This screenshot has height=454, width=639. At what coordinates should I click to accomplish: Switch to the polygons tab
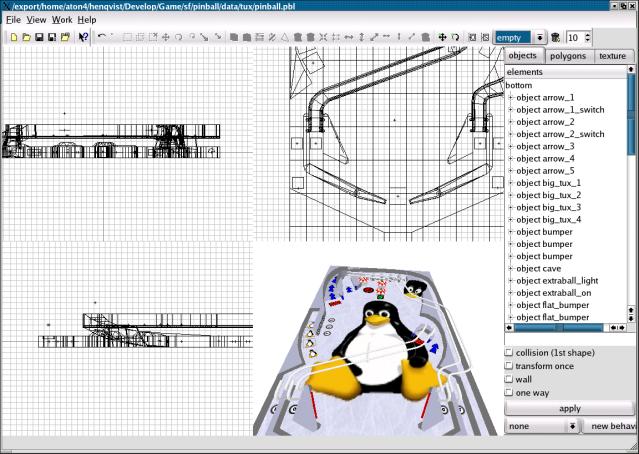tap(568, 56)
